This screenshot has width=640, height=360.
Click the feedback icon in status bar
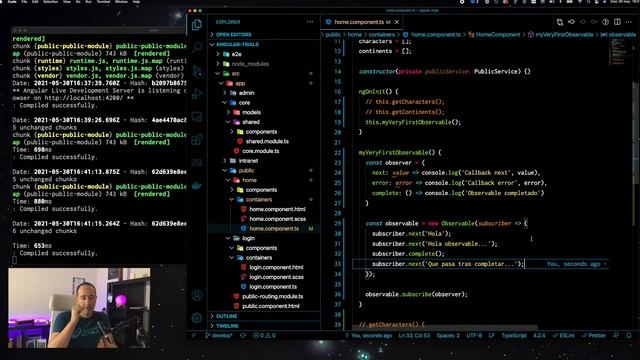[x=616, y=335]
